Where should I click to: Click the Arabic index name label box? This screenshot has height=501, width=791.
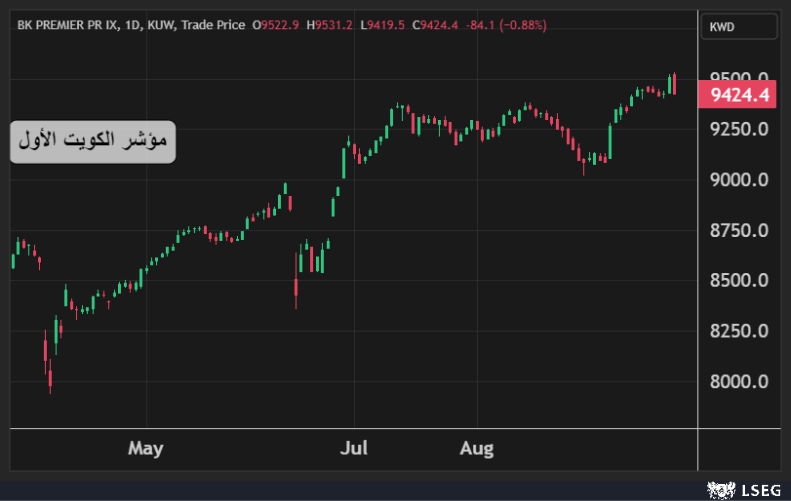(94, 141)
